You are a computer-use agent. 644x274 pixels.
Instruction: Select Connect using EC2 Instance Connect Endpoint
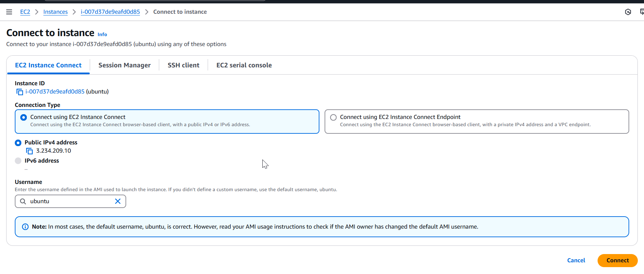tap(333, 118)
